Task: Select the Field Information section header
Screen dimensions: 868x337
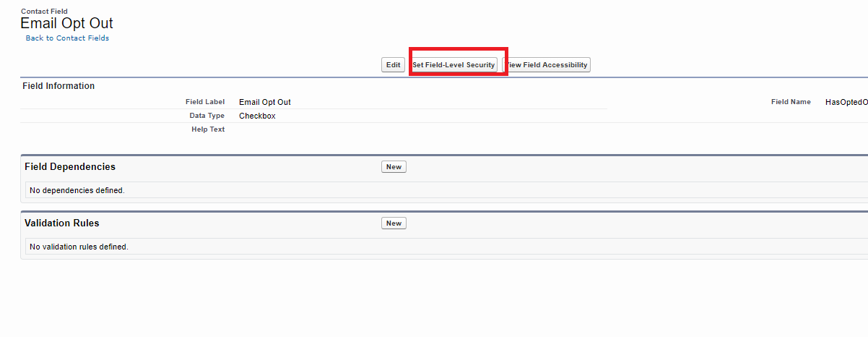Action: coord(58,86)
